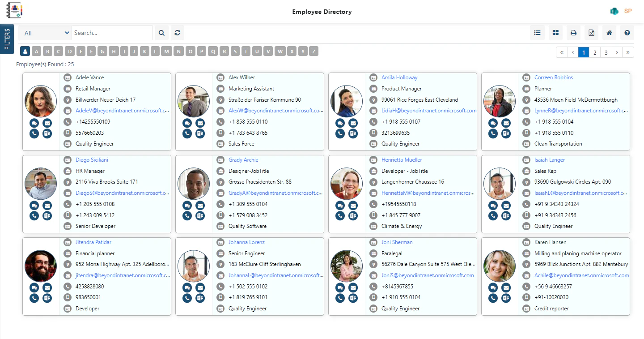Go to page 3 of results

click(x=606, y=52)
